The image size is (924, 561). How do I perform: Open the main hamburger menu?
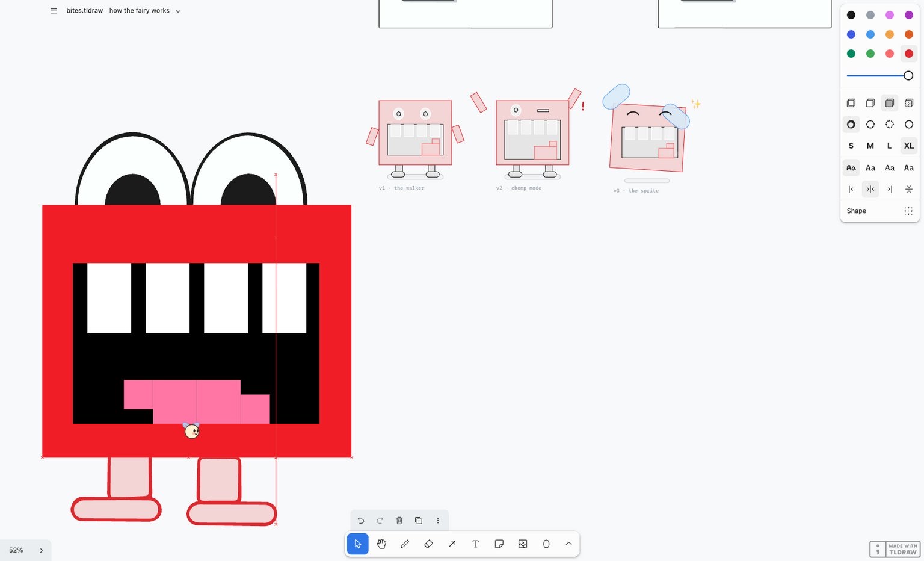click(54, 11)
